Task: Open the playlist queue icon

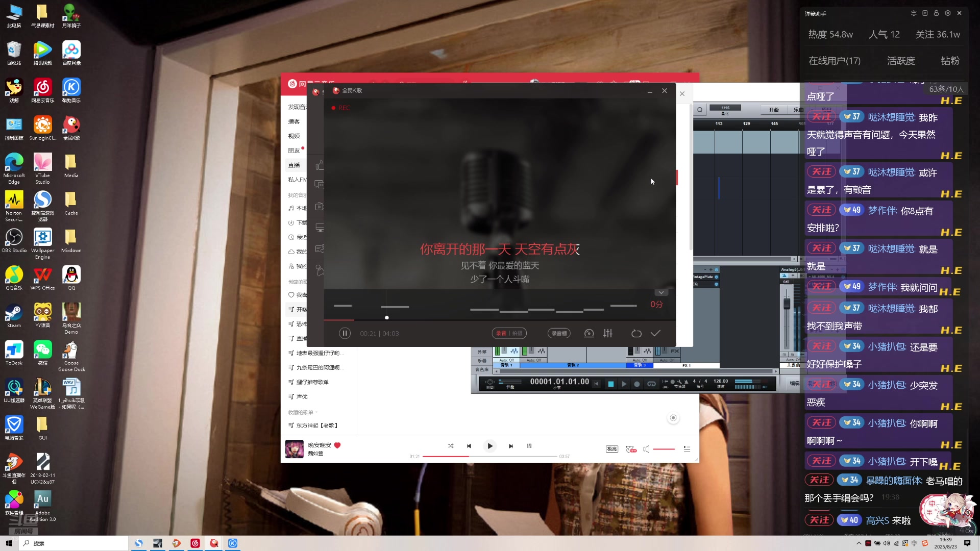Action: 687,449
